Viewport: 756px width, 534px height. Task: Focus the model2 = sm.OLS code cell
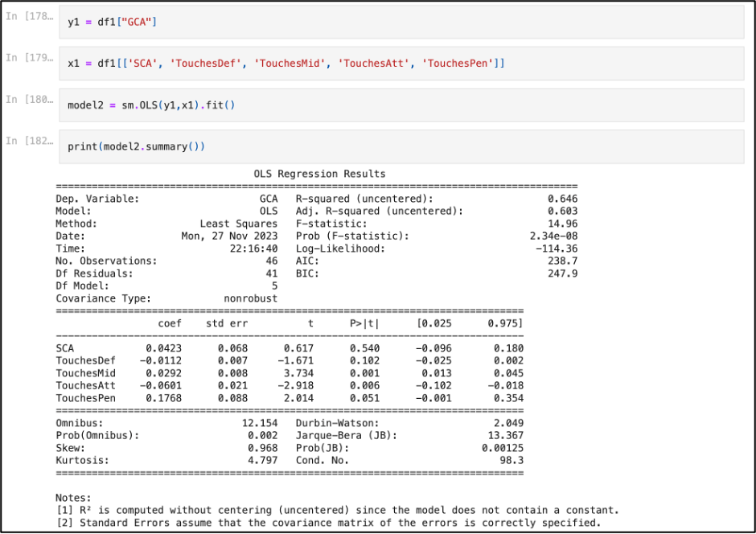pos(402,105)
